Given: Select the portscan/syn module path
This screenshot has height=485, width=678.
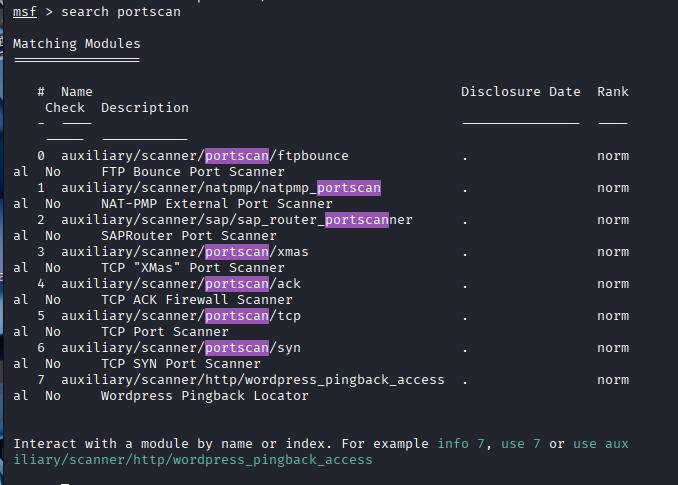Looking at the screenshot, I should click(x=180, y=348).
